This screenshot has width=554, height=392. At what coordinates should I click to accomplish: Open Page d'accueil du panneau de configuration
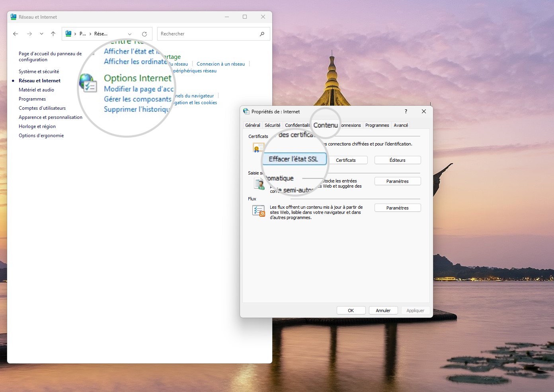tap(50, 56)
